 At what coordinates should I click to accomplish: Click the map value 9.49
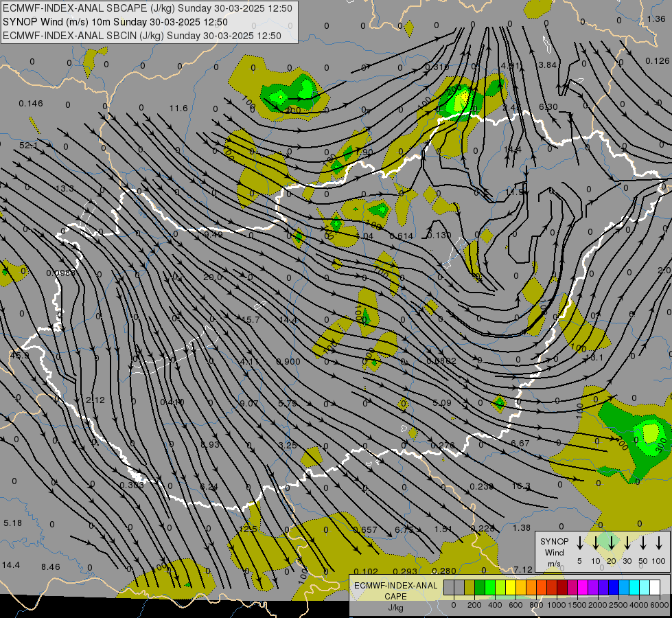pos(213,234)
